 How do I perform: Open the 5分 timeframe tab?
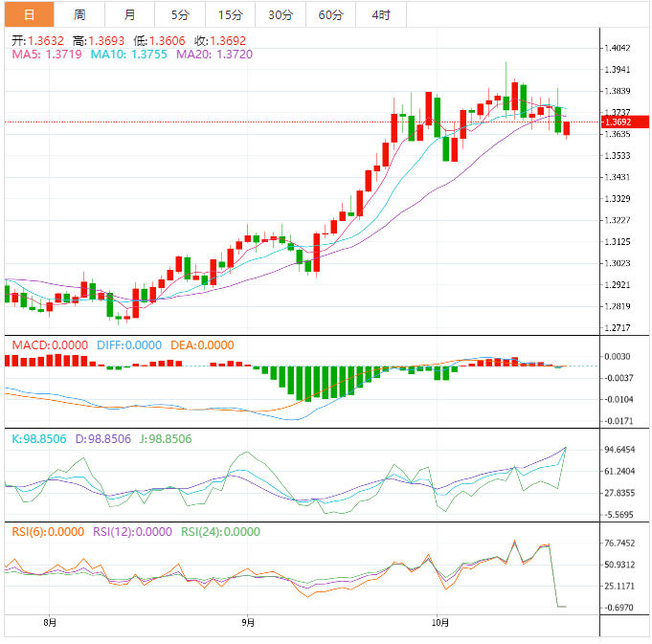point(180,15)
